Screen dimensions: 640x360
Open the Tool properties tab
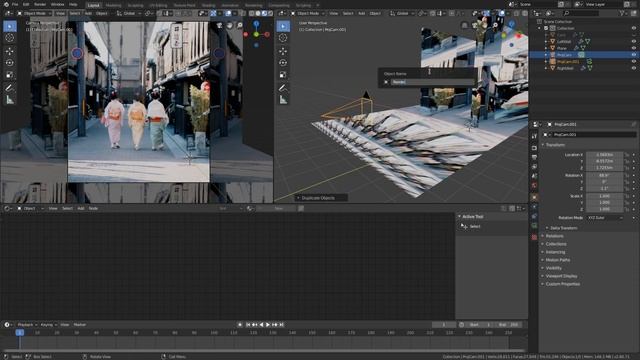[x=534, y=136]
